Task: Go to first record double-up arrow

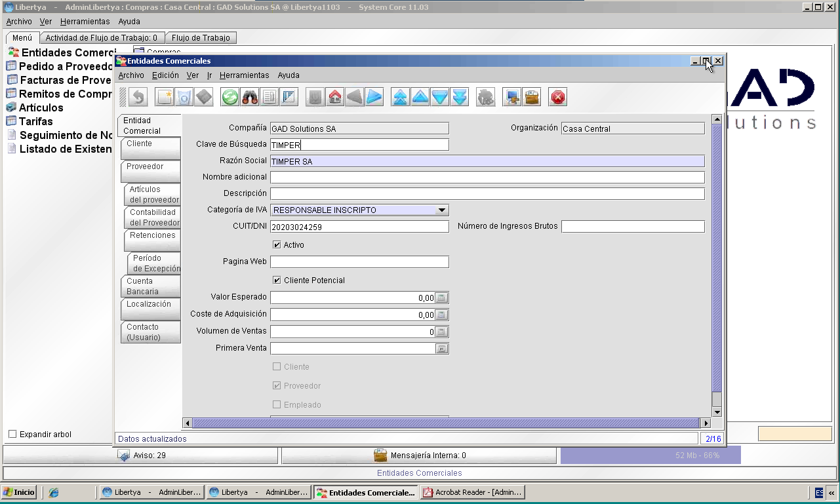Action: click(401, 97)
